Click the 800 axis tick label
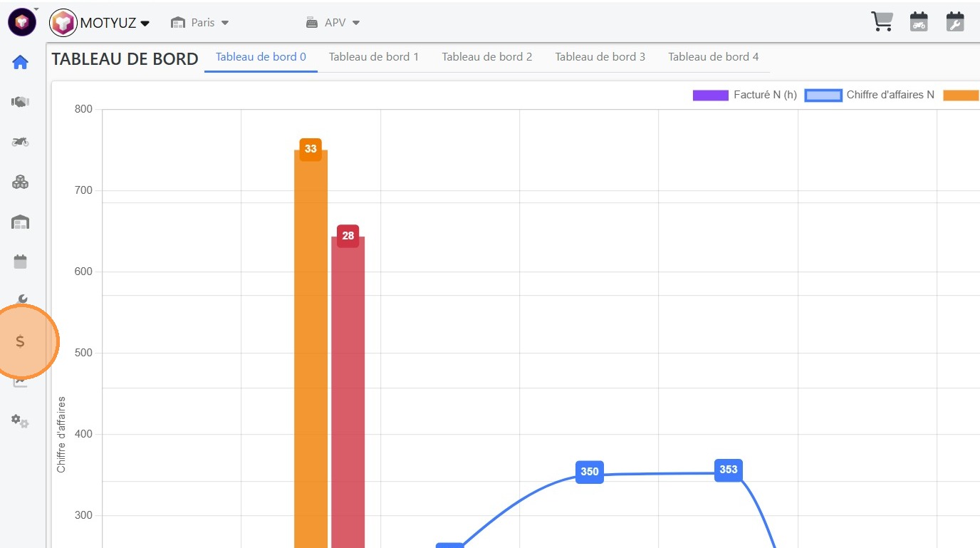Image resolution: width=980 pixels, height=548 pixels. 83,109
